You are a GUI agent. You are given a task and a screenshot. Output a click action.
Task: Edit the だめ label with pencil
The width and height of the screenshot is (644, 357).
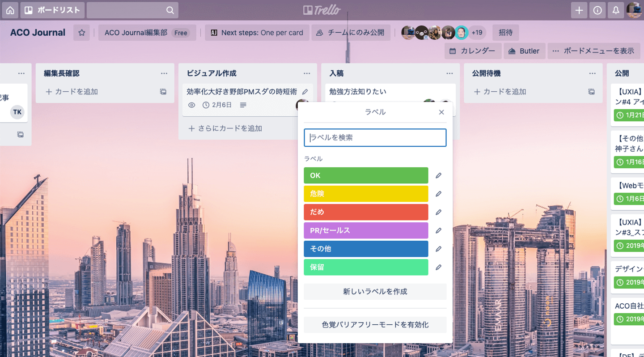click(438, 212)
